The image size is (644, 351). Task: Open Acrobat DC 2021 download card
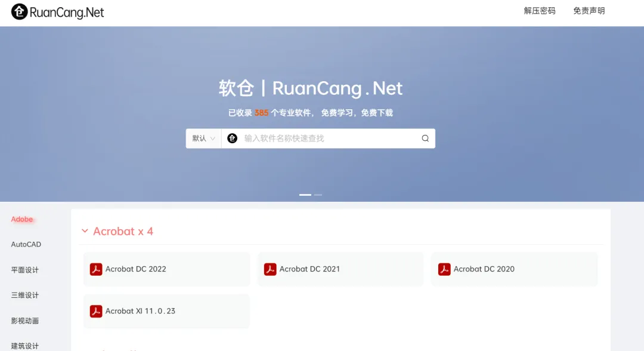[340, 269]
